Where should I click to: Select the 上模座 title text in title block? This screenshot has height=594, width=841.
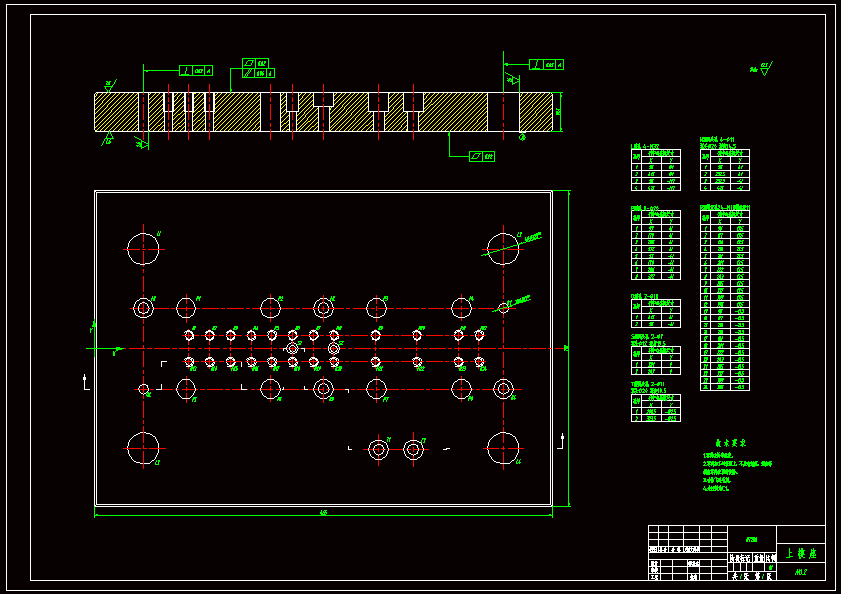click(x=801, y=553)
